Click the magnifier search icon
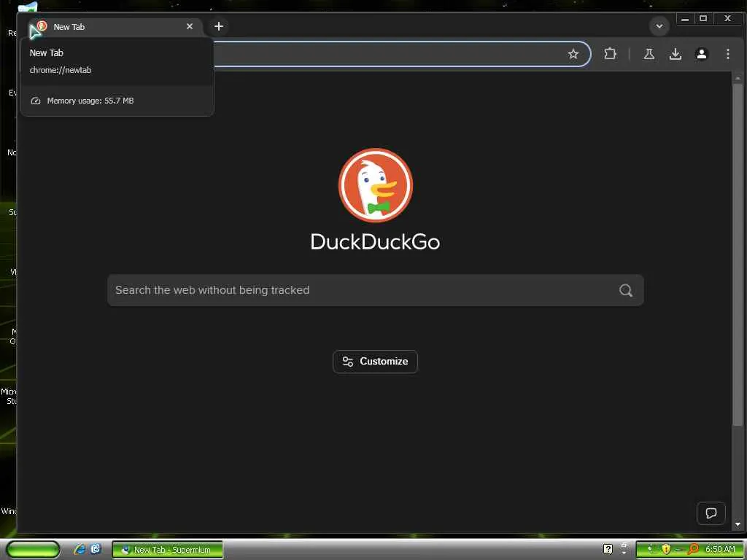This screenshot has width=747, height=560. click(625, 290)
